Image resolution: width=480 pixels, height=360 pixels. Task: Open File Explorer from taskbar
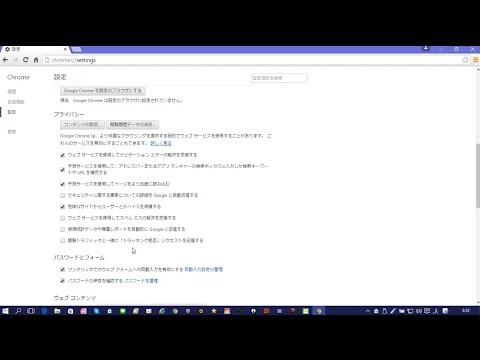pos(57,311)
